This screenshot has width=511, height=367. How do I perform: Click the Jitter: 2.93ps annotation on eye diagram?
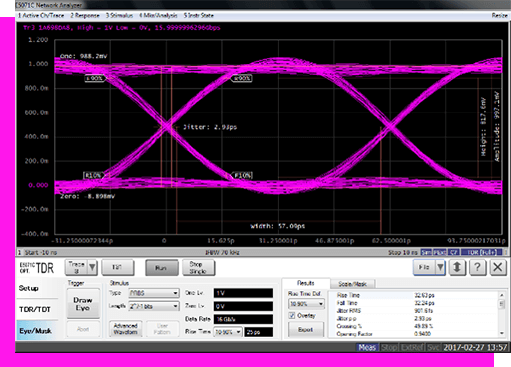click(210, 127)
